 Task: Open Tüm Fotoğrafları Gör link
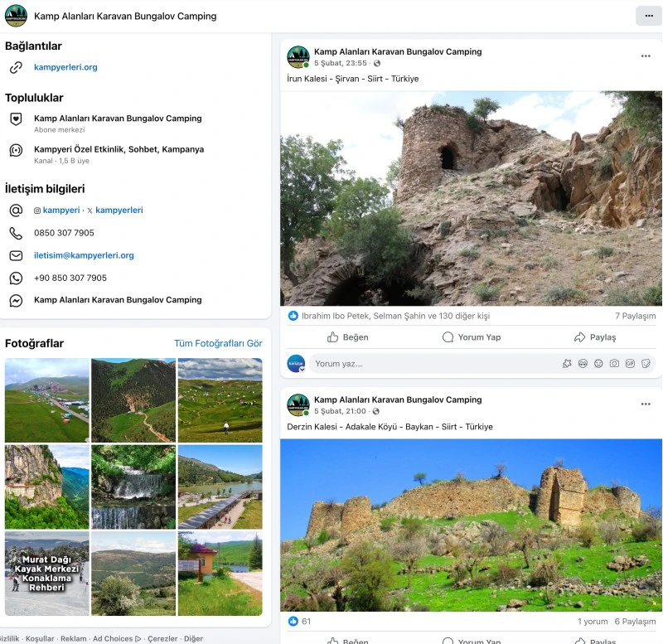(218, 343)
